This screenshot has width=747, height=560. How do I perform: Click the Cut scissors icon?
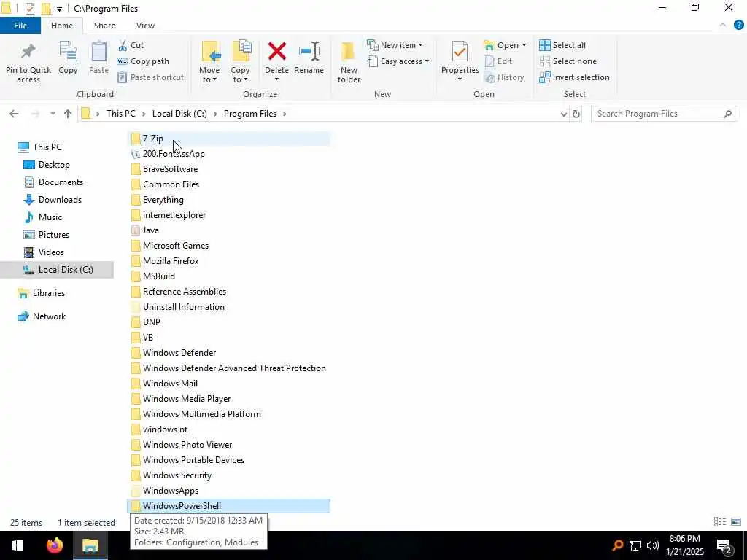click(x=123, y=45)
